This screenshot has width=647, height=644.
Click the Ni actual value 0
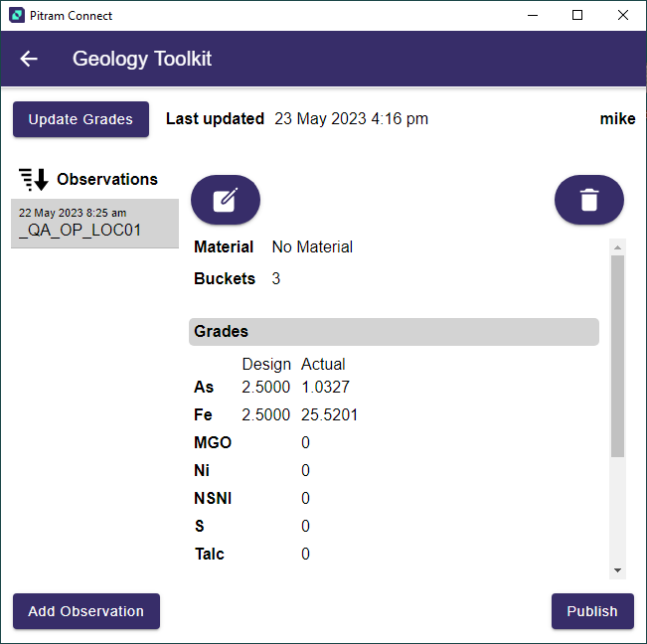coord(305,470)
